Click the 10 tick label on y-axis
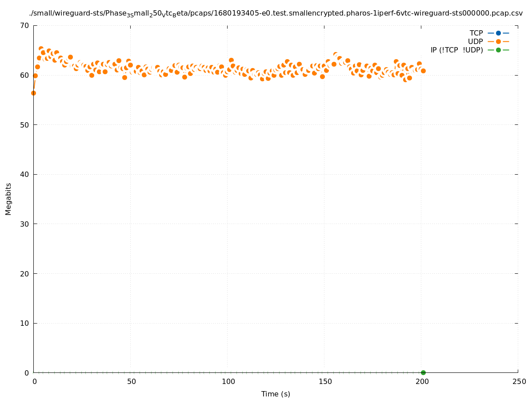Viewport: 532px width, 400px height. tap(24, 323)
